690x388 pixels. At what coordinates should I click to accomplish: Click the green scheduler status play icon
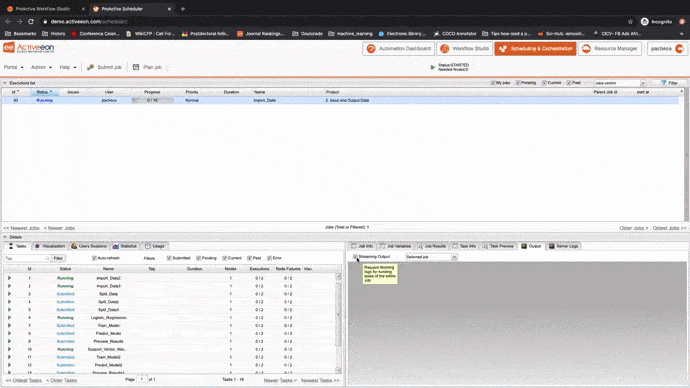click(x=433, y=67)
